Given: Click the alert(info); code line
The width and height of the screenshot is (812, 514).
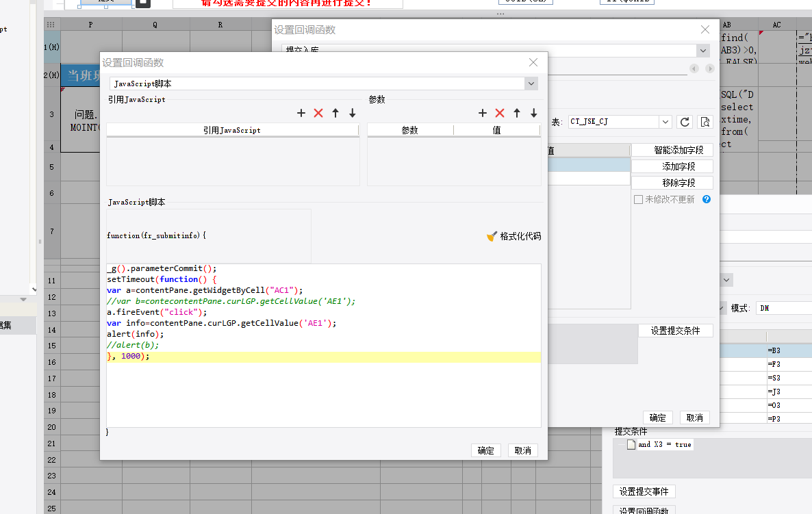Looking at the screenshot, I should tap(135, 335).
